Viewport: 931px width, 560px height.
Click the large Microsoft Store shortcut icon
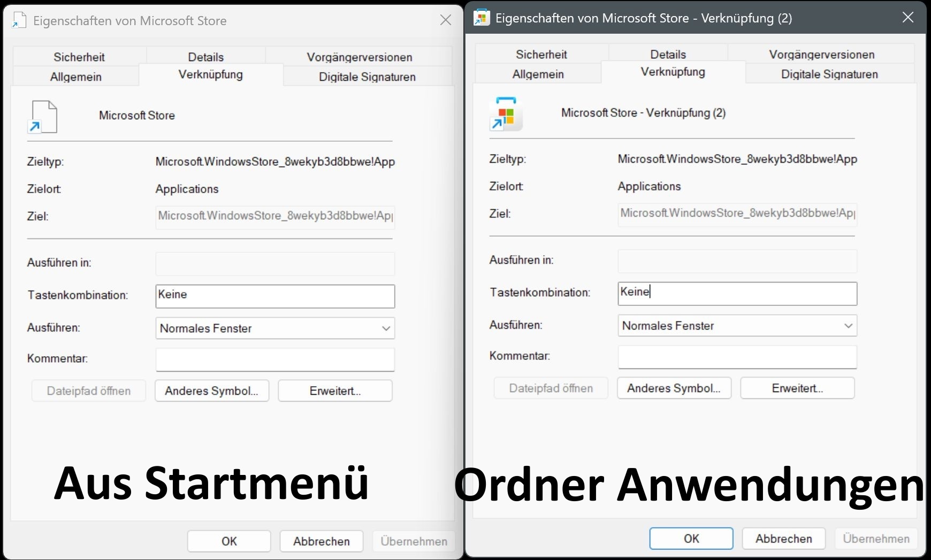point(505,114)
